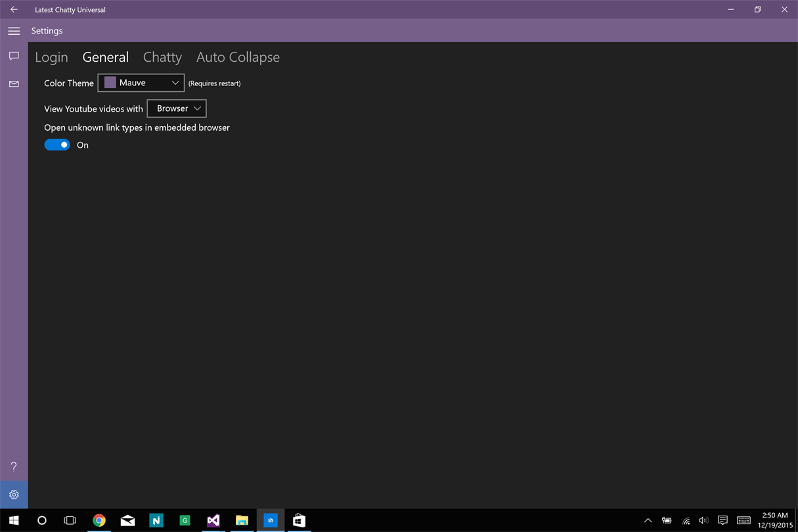Select the active Latest Chatty taskbar icon

(271, 520)
